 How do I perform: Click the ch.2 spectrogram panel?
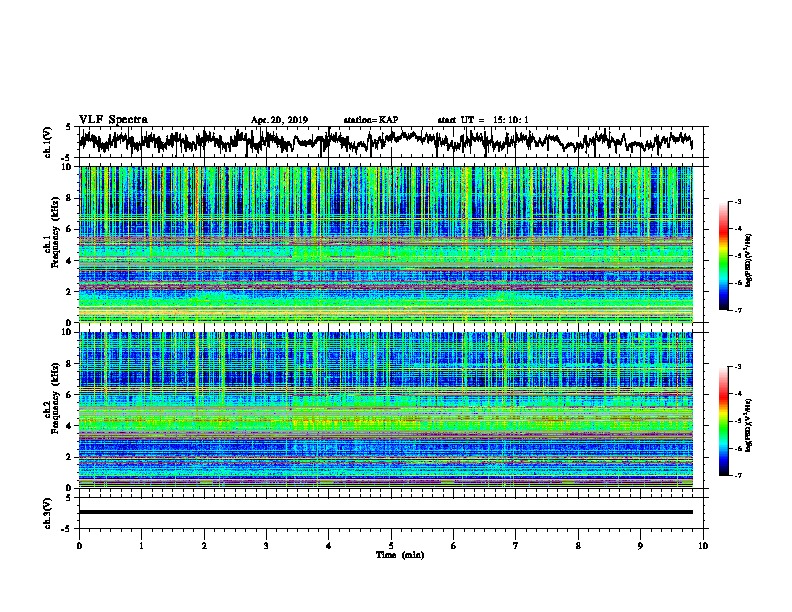[x=385, y=410]
